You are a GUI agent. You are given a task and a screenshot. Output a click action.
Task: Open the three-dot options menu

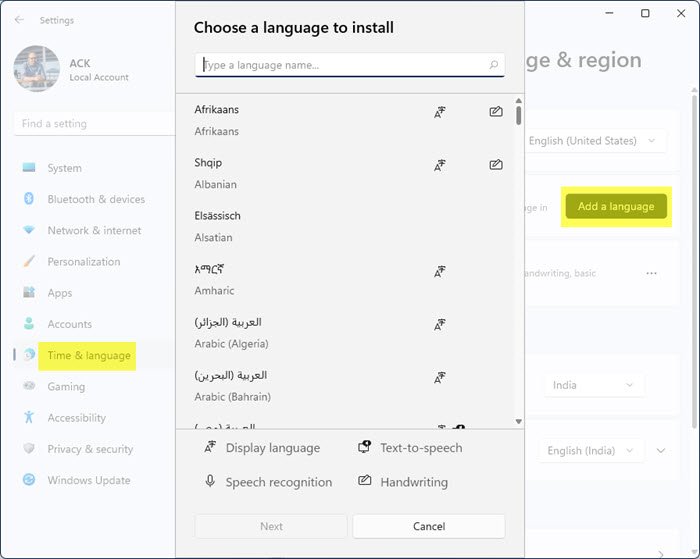coord(652,273)
